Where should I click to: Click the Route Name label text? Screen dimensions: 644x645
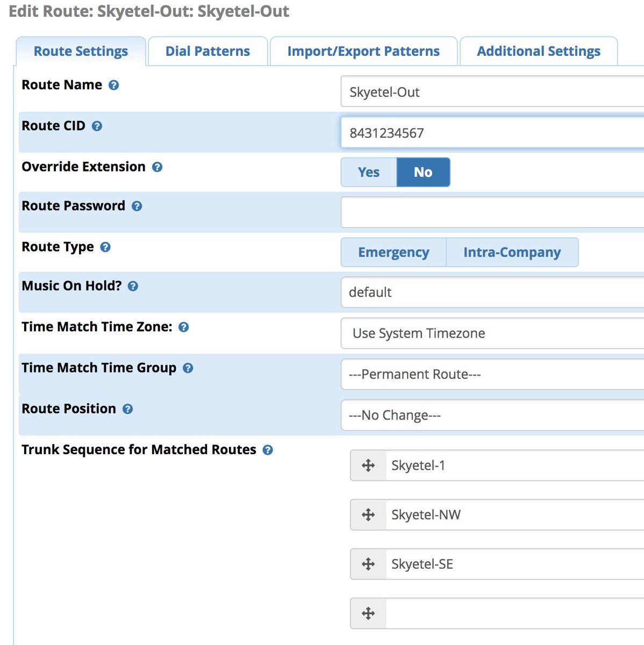point(62,85)
